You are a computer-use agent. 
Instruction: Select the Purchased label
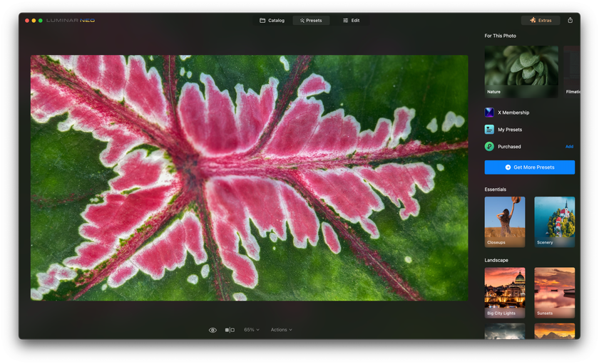[509, 147]
